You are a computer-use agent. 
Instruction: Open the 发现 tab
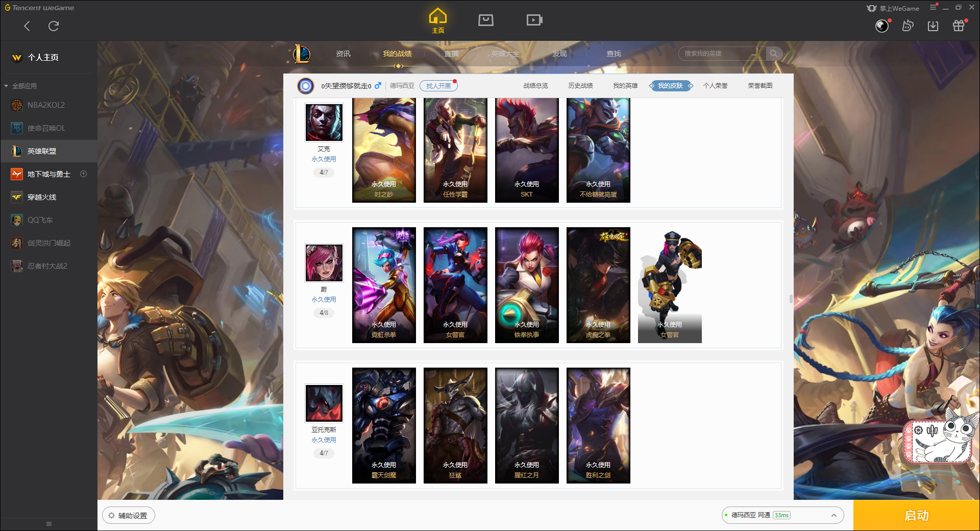point(559,54)
